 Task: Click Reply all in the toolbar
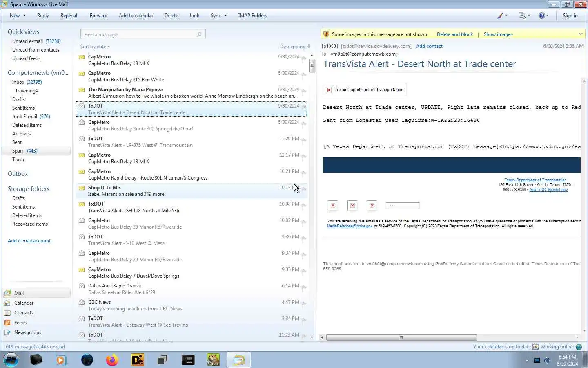(x=69, y=16)
